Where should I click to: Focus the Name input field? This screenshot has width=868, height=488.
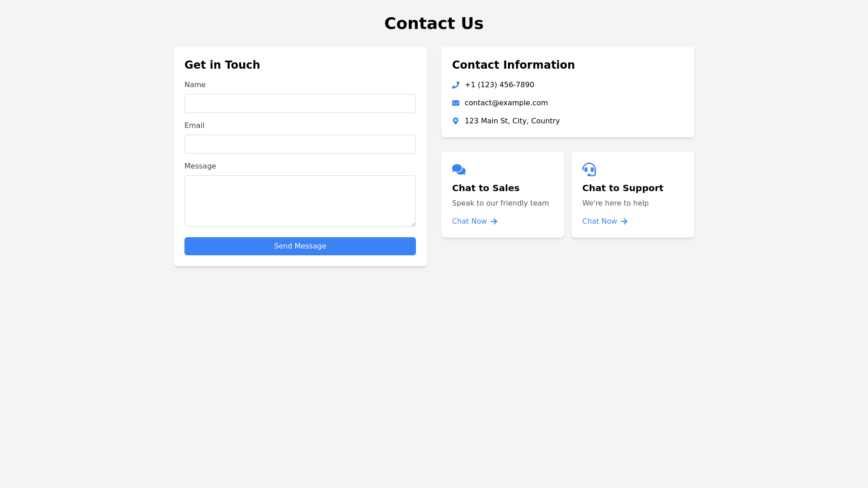click(300, 103)
